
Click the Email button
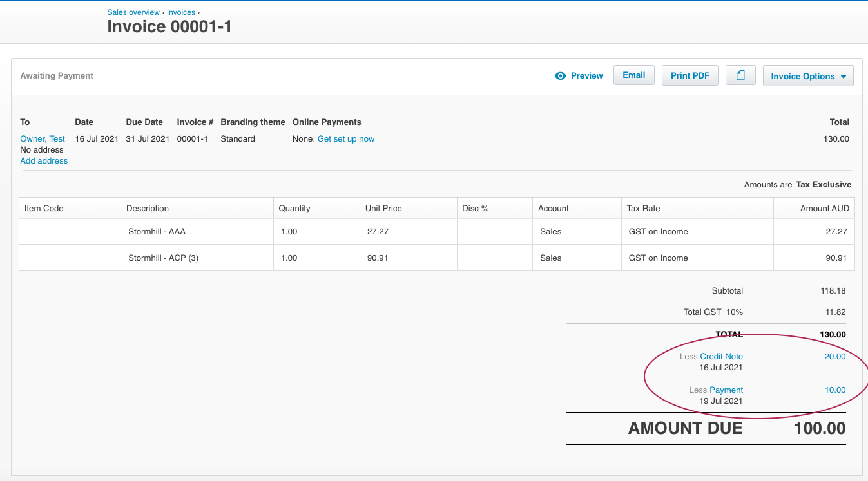coord(633,75)
